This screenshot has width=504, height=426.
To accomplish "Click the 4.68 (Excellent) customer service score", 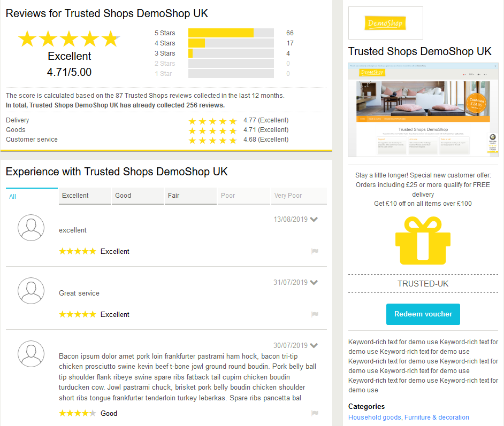I will [266, 140].
